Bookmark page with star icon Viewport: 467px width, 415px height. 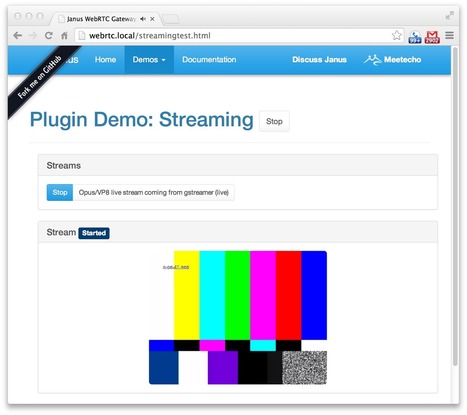tap(397, 35)
